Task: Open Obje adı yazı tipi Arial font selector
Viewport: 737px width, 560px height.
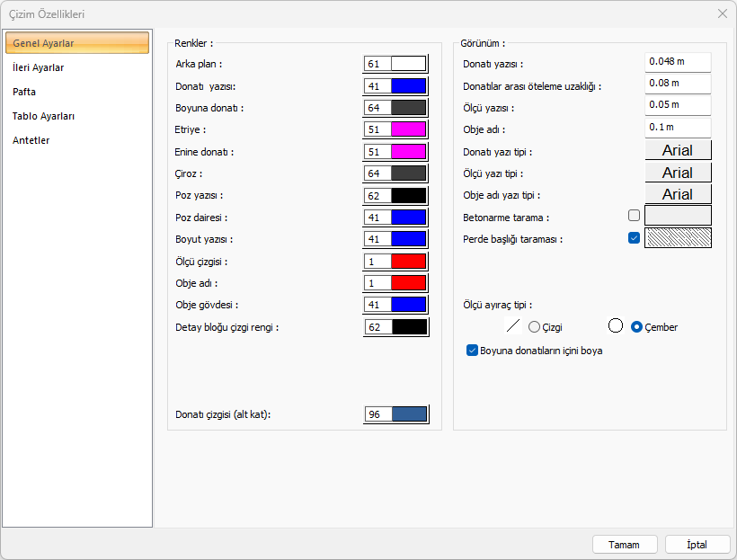Action: 678,194
